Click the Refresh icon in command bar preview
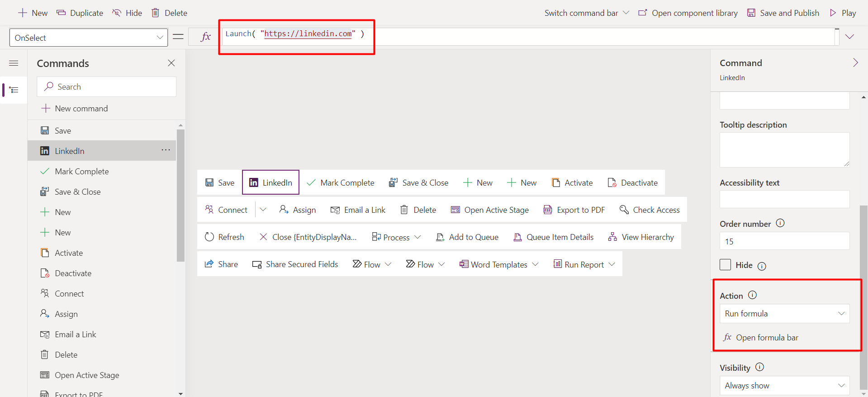868x397 pixels. click(x=209, y=237)
